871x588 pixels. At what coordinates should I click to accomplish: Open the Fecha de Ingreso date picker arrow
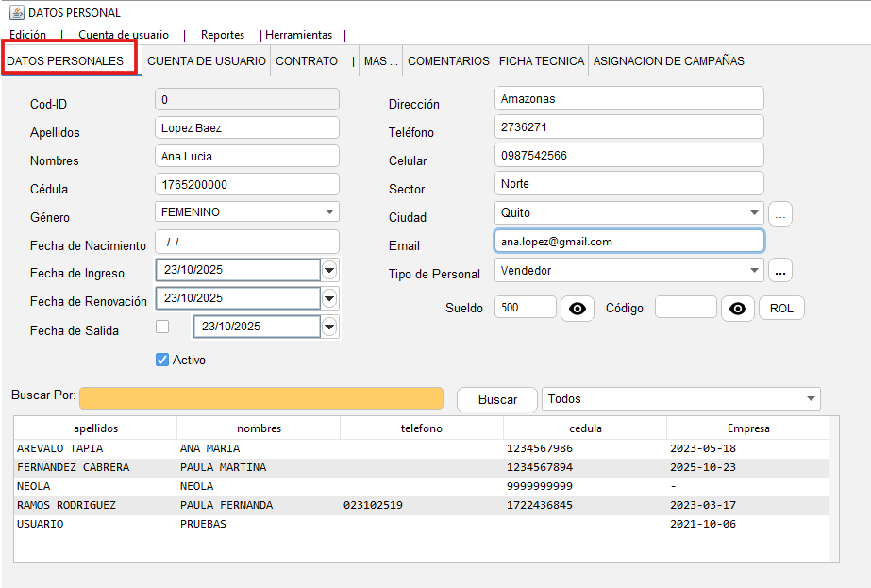(329, 271)
